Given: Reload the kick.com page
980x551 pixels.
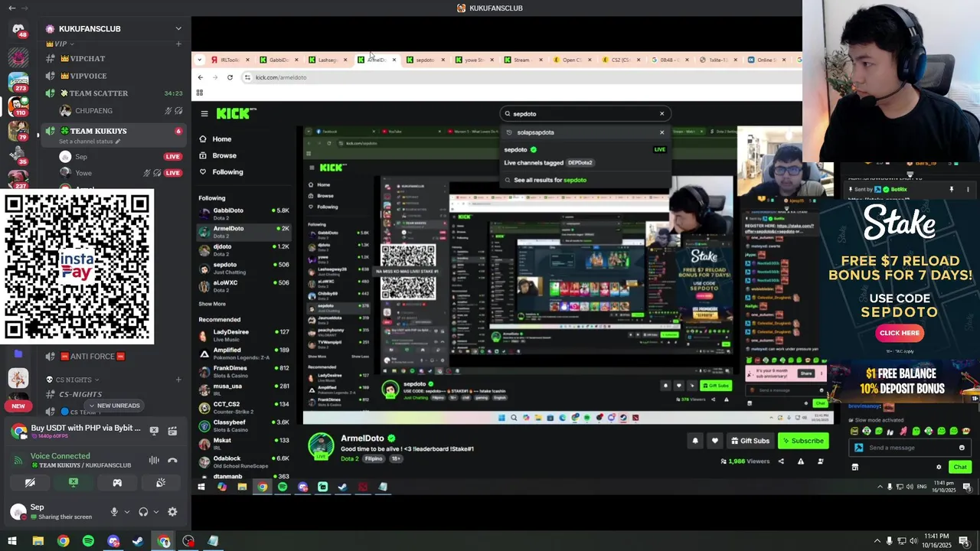Looking at the screenshot, I should 230,77.
